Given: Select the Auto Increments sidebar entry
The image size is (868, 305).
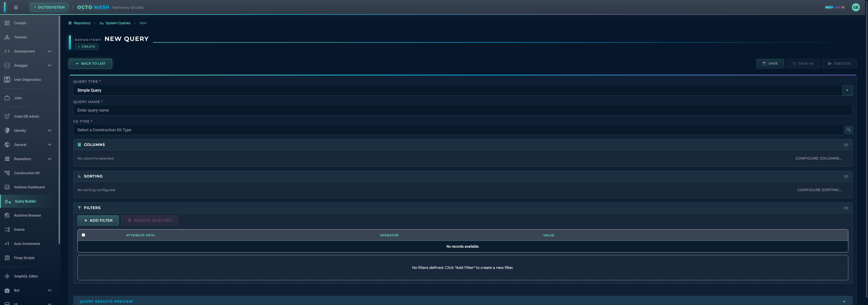Looking at the screenshot, I should click(x=27, y=243).
